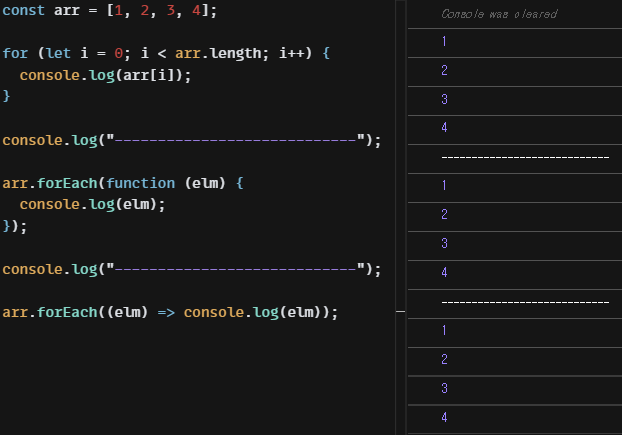
Task: Click the for loop's closing brace
Action: pos(6,96)
